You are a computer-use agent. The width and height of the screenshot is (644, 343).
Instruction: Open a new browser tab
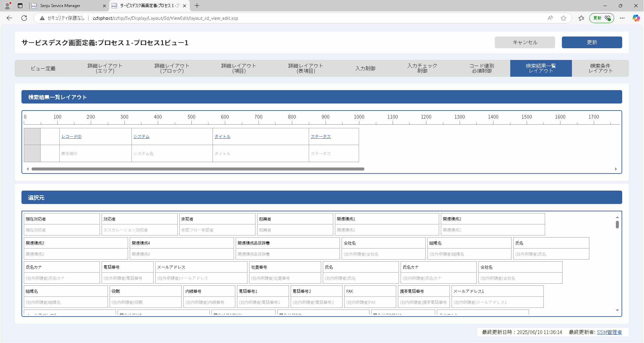[197, 6]
